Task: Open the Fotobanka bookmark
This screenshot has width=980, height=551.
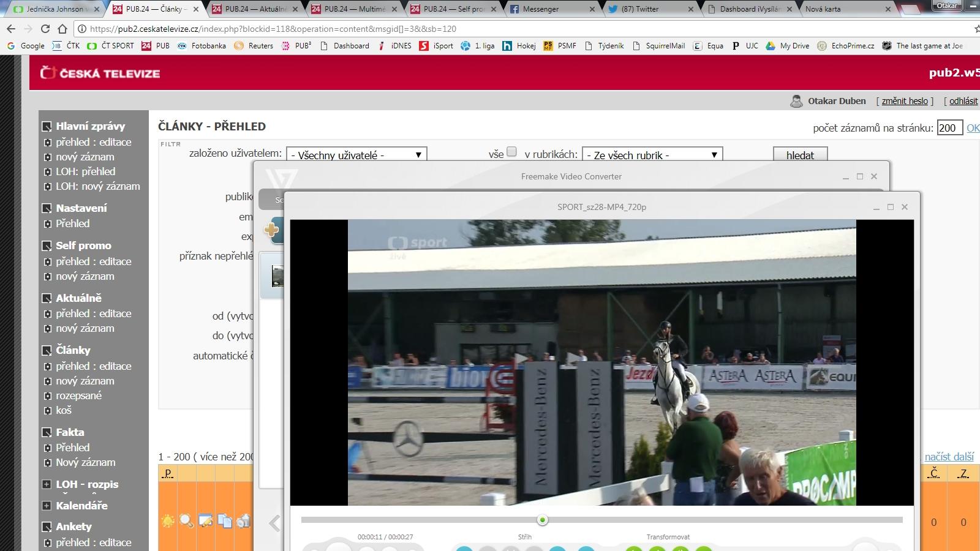Action: pyautogui.click(x=202, y=46)
